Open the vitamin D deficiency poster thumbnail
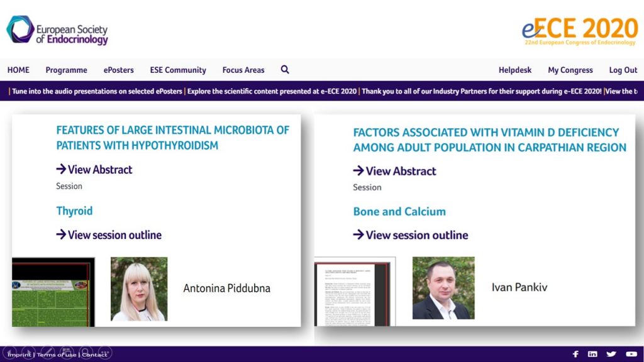The image size is (644, 362). click(355, 291)
